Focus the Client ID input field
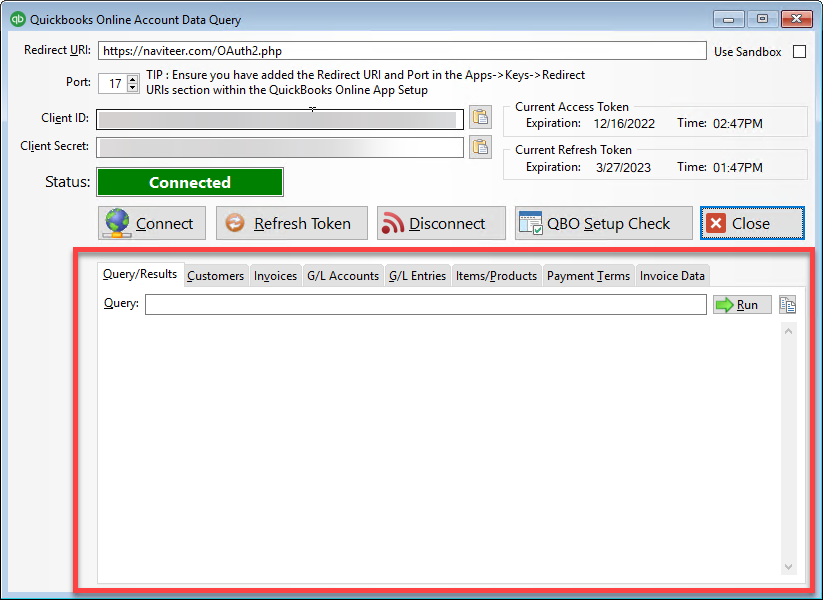 pyautogui.click(x=280, y=119)
